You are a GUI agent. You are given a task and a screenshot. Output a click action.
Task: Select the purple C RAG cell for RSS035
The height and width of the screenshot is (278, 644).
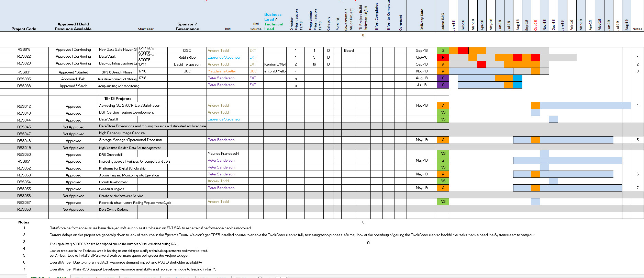click(x=443, y=78)
